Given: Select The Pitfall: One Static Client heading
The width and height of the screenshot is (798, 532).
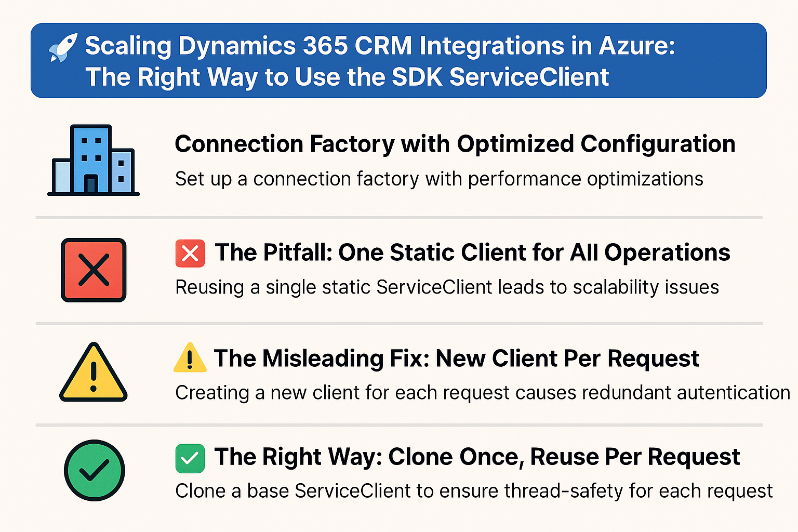Looking at the screenshot, I should (472, 253).
